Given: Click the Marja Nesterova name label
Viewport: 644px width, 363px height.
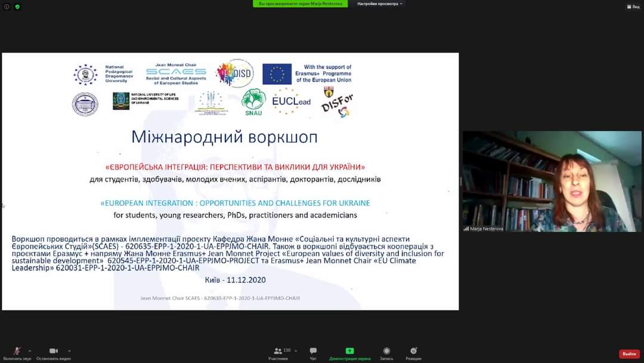Looking at the screenshot, I should 487,229.
